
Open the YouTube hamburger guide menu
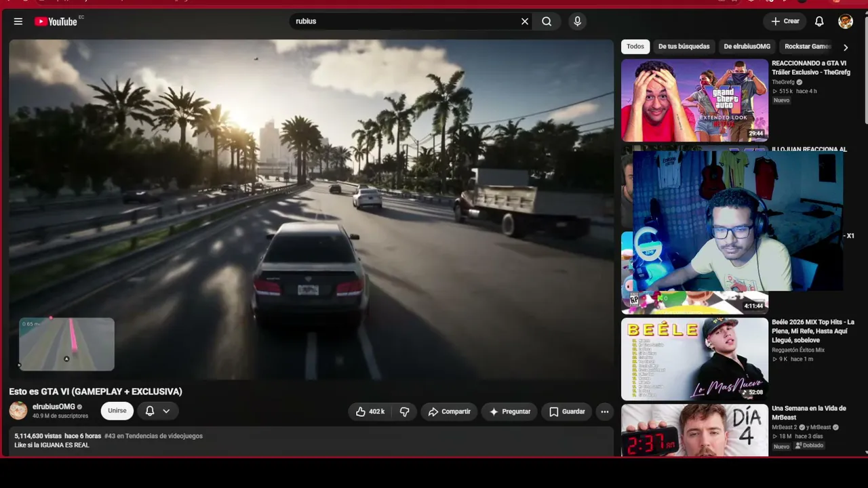pyautogui.click(x=18, y=22)
